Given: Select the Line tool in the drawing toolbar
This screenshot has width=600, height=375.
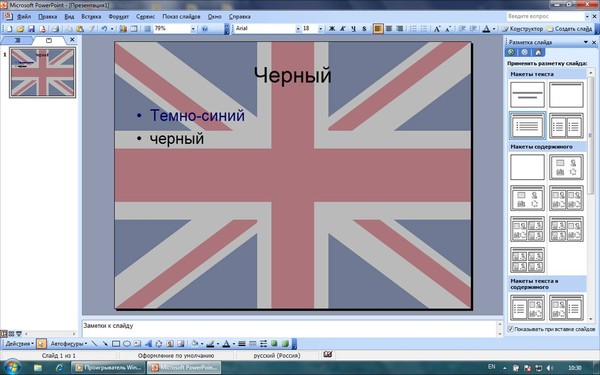Looking at the screenshot, I should (94, 344).
